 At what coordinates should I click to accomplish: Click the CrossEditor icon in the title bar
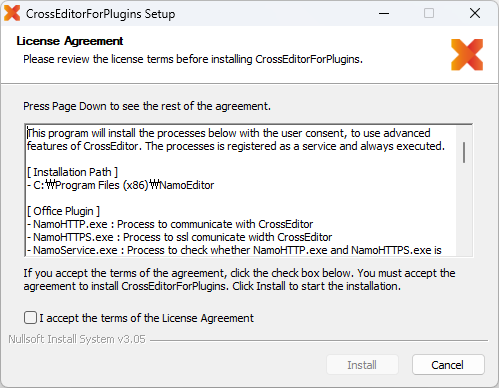12,13
